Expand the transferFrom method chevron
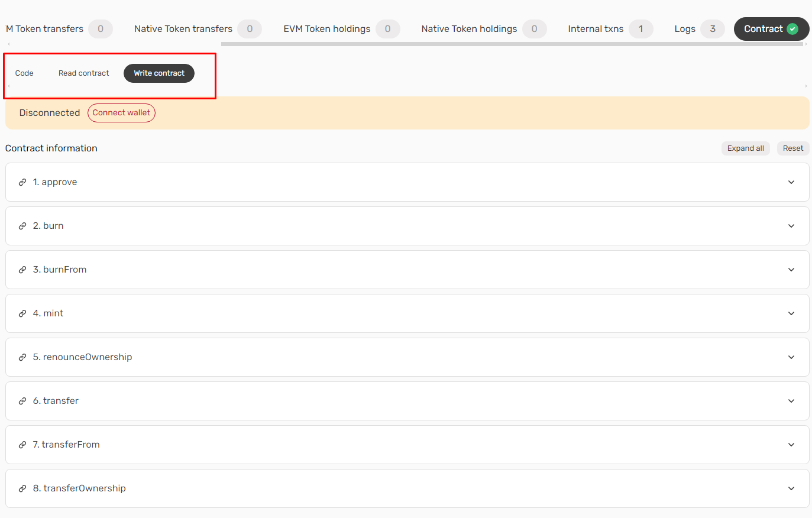The image size is (812, 518). [x=791, y=445]
